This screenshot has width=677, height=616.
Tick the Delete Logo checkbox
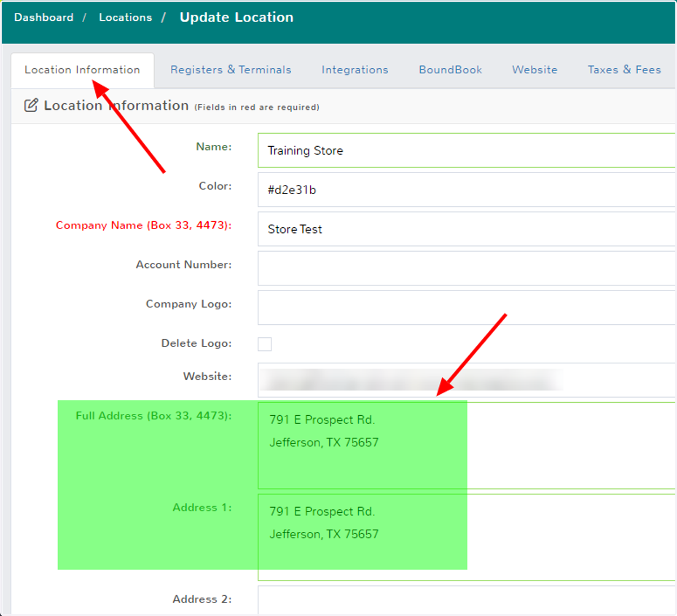[265, 344]
